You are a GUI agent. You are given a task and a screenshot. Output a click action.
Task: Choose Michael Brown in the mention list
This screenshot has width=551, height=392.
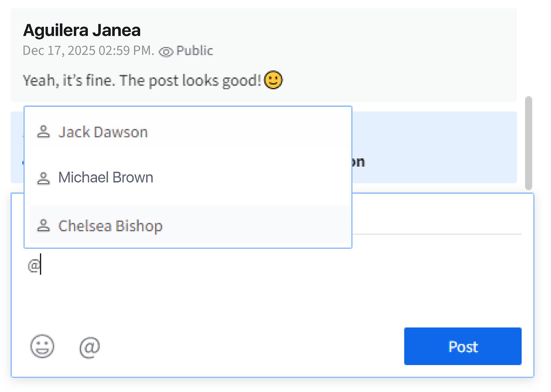tap(188, 178)
